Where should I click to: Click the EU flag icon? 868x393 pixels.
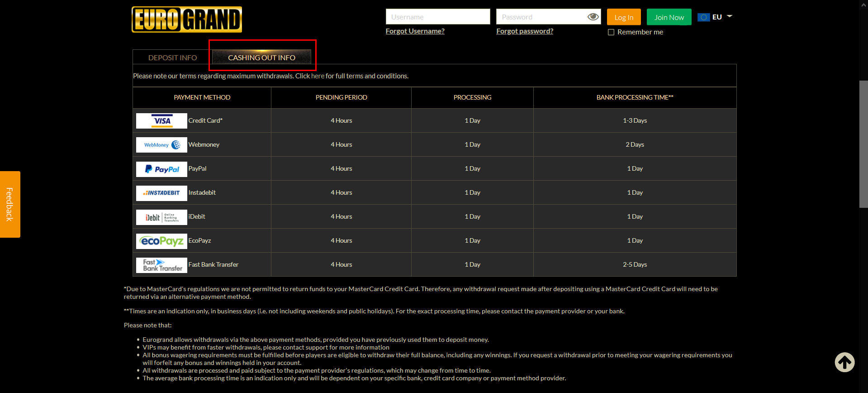point(703,17)
